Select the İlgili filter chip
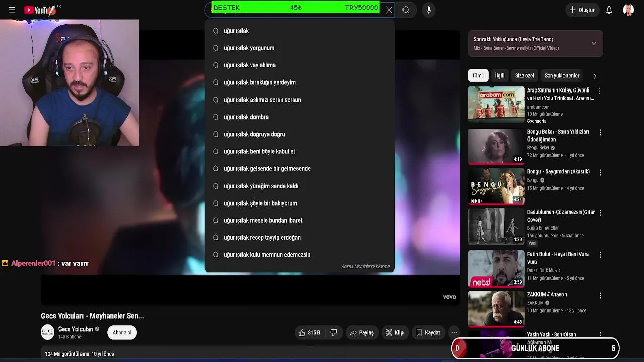The width and height of the screenshot is (644, 362). pyautogui.click(x=499, y=75)
